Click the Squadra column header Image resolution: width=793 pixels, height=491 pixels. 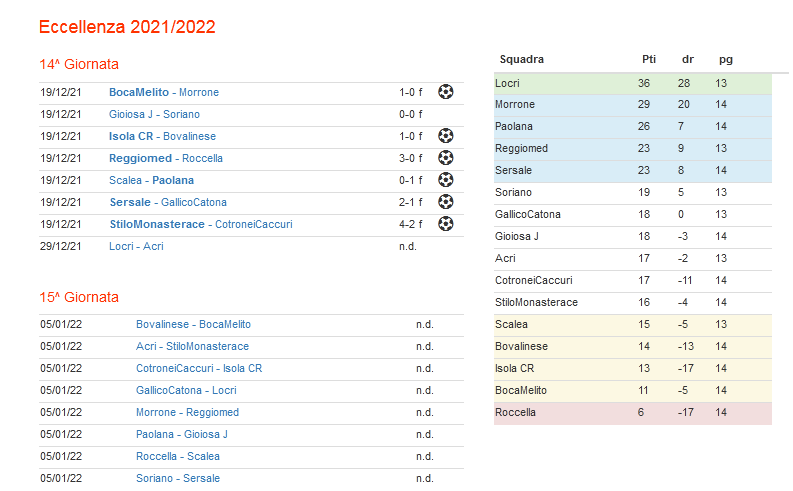pos(521,60)
